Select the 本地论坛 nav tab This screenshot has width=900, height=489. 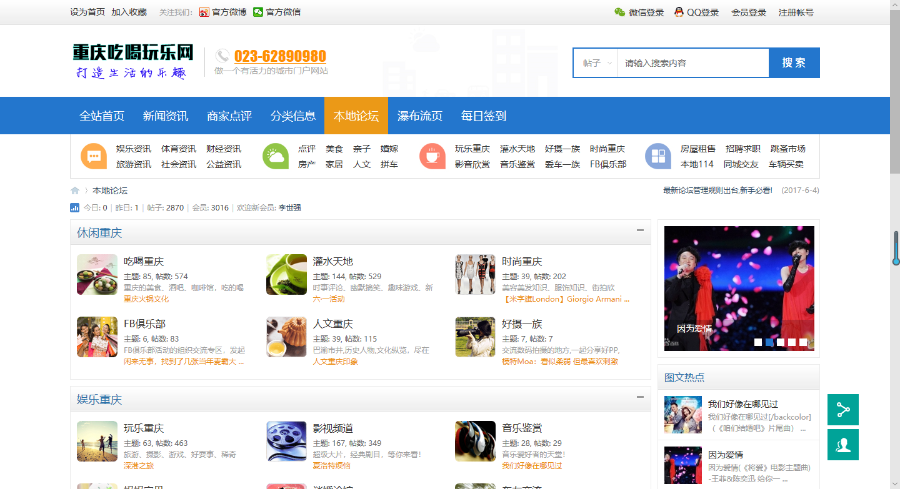[x=356, y=116]
